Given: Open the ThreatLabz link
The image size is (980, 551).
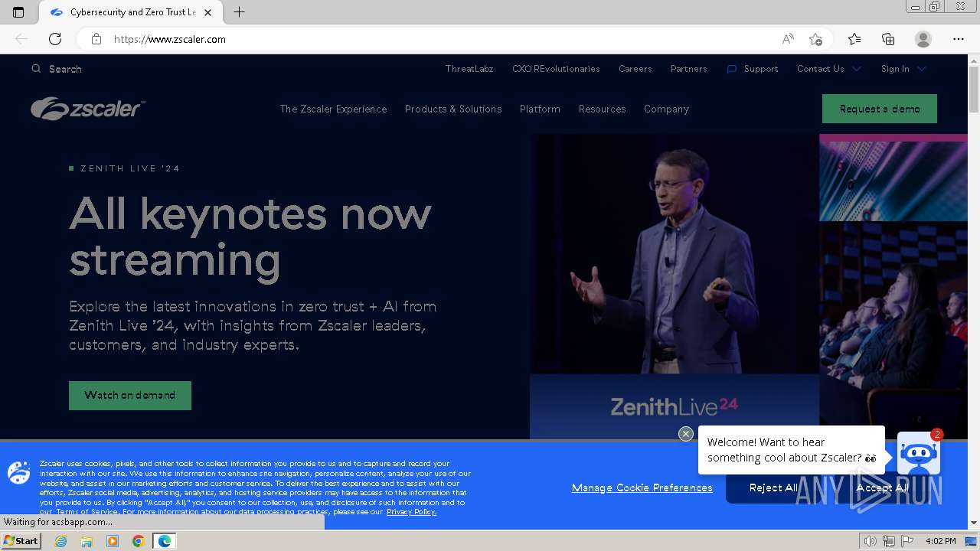Looking at the screenshot, I should pyautogui.click(x=469, y=69).
